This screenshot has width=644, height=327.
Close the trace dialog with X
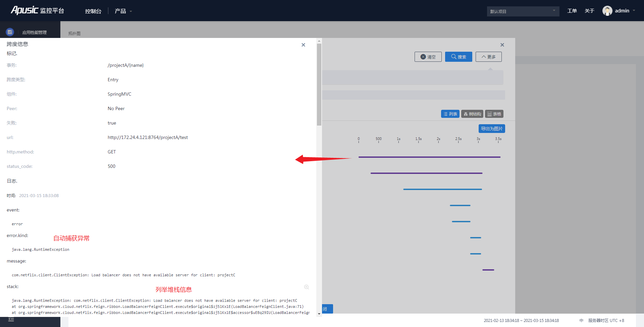click(x=502, y=45)
